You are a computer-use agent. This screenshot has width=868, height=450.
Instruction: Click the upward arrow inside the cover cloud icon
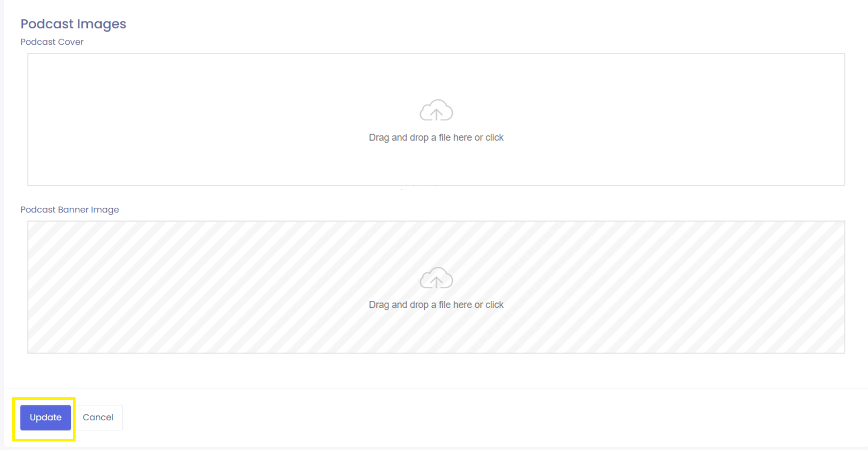[x=436, y=113]
